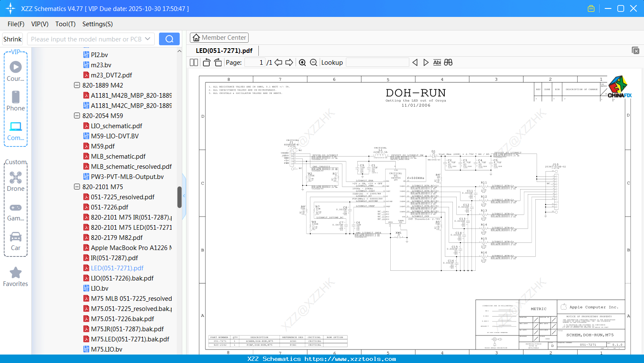The width and height of the screenshot is (644, 363).
Task: Click the Lookup text field
Action: click(377, 62)
